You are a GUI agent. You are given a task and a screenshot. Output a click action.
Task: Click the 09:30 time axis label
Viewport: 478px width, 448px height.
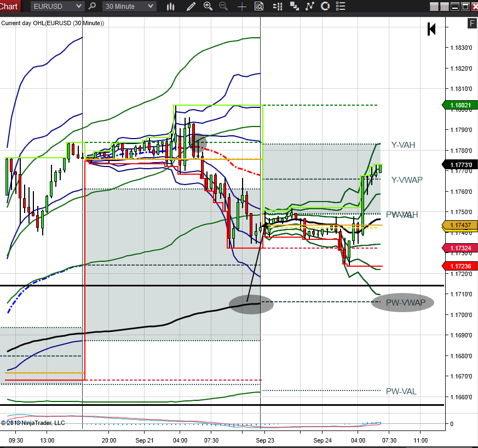point(16,440)
